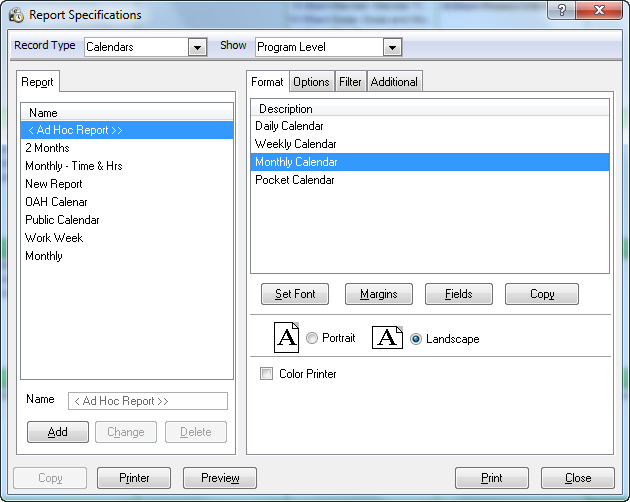The width and height of the screenshot is (630, 502).
Task: Select the Monthly report entry
Action: 127,256
